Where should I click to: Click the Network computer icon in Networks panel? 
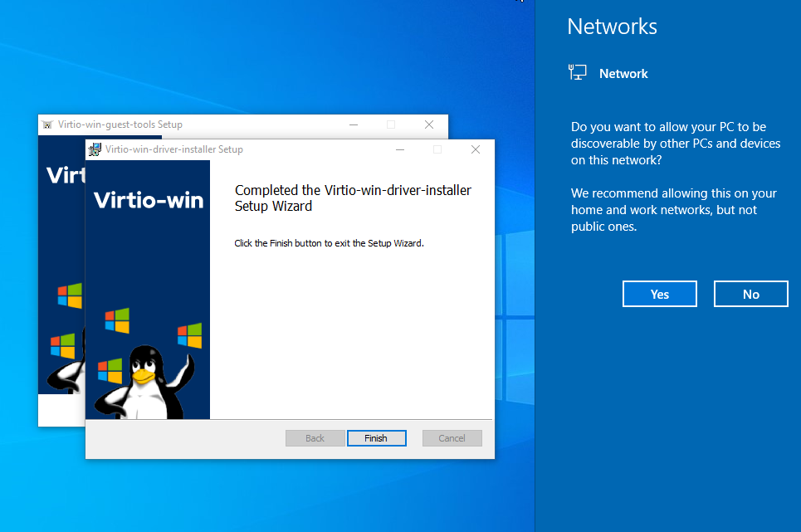point(578,72)
